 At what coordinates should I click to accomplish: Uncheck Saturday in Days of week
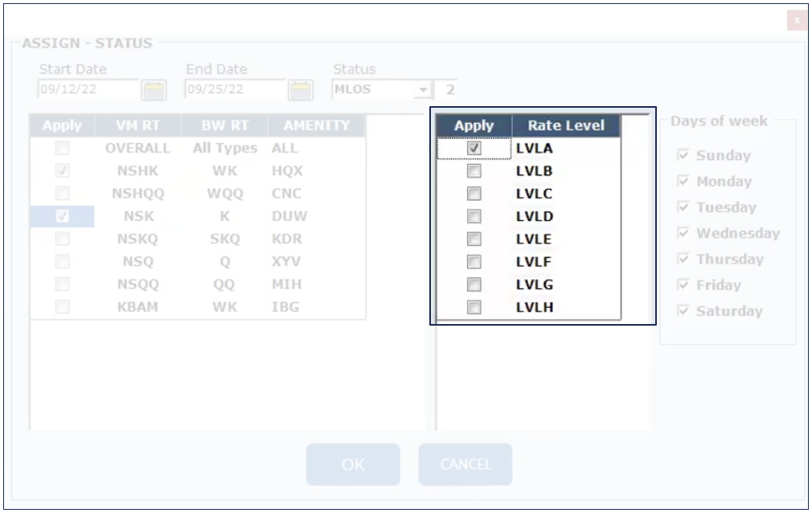click(x=683, y=311)
